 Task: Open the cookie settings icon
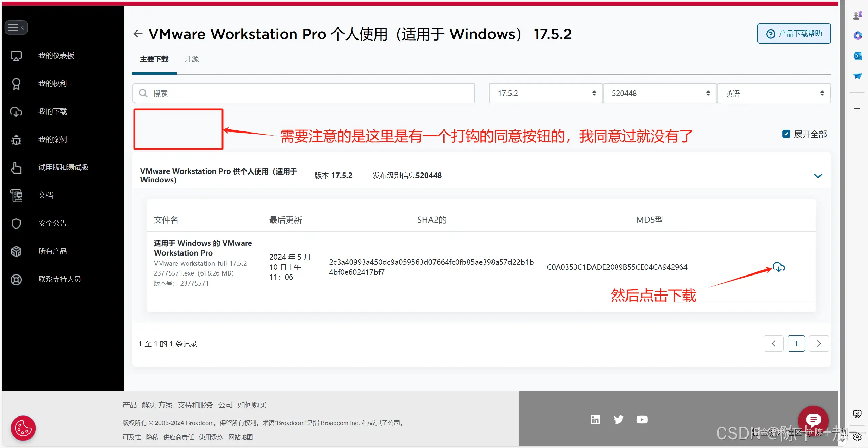[x=23, y=428]
